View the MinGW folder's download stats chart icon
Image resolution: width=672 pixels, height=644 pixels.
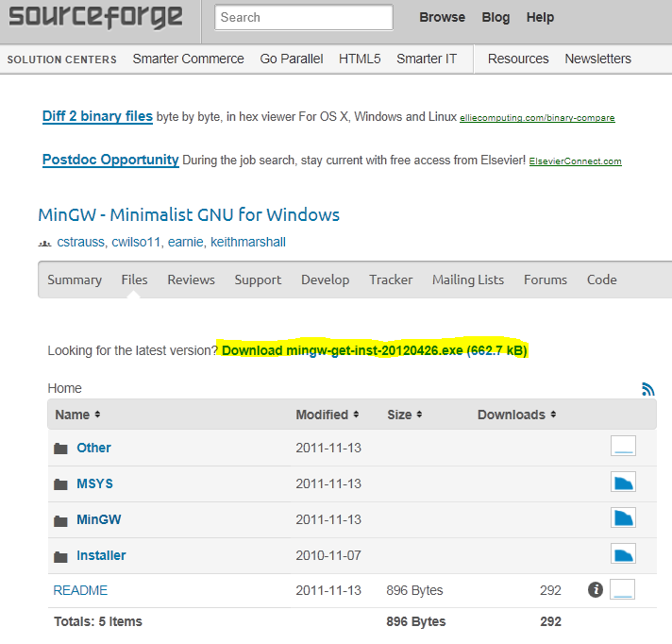point(623,518)
